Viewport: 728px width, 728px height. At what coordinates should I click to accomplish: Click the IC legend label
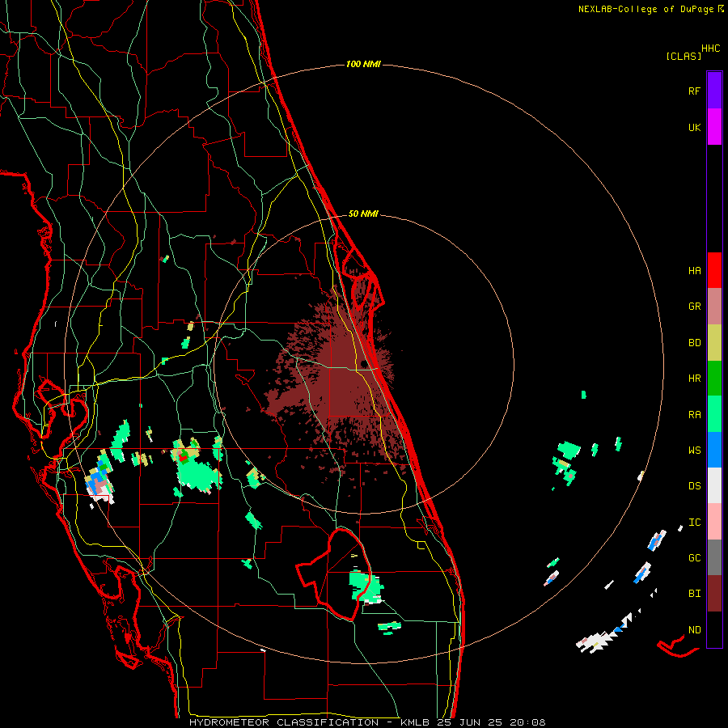pyautogui.click(x=694, y=523)
